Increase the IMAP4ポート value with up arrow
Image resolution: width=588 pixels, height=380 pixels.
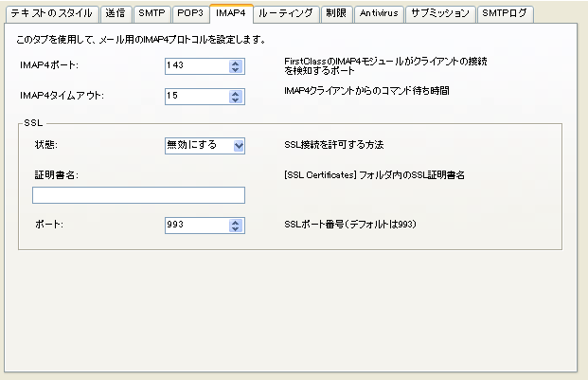236,61
